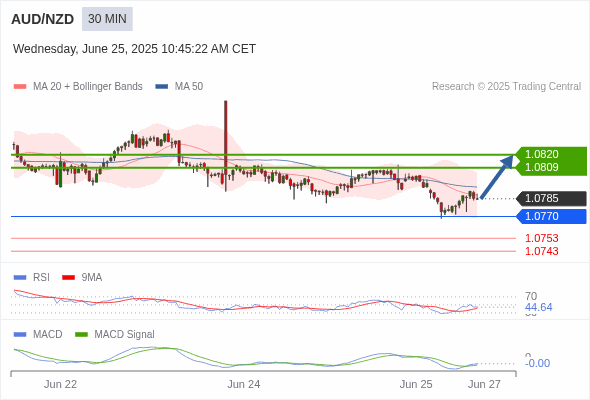Click the MACD legend blue swatch
The image size is (590, 400).
[x=20, y=335]
